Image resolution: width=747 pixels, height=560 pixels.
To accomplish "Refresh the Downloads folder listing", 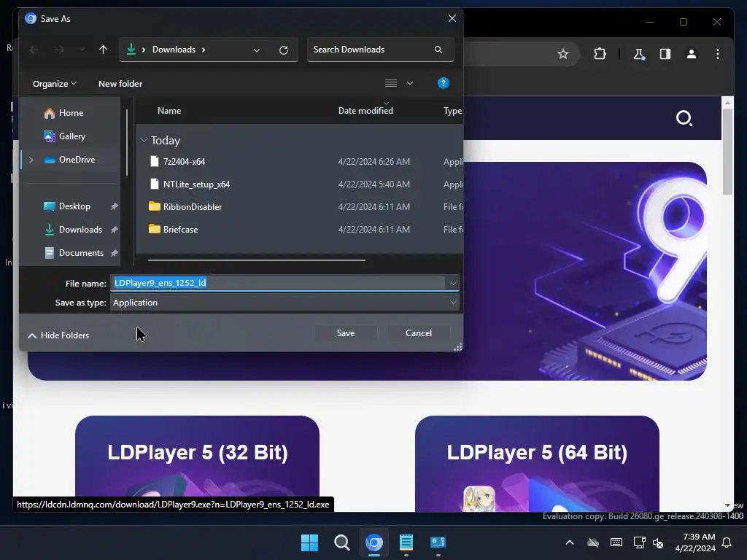I will coord(284,50).
